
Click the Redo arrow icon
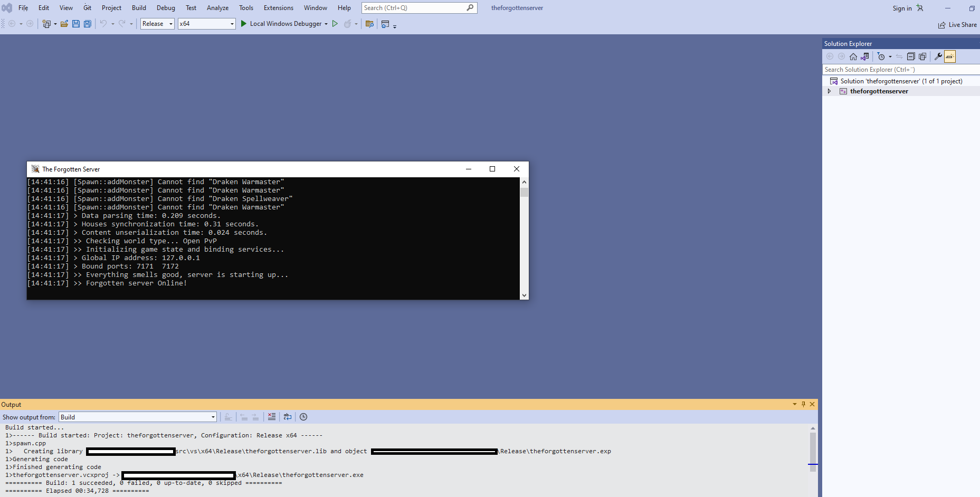pyautogui.click(x=122, y=24)
